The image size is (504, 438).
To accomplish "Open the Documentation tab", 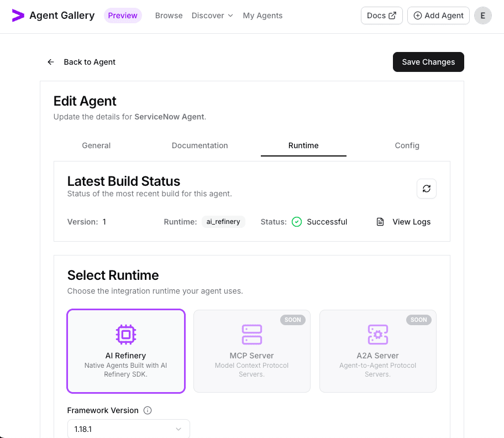I will click(200, 145).
